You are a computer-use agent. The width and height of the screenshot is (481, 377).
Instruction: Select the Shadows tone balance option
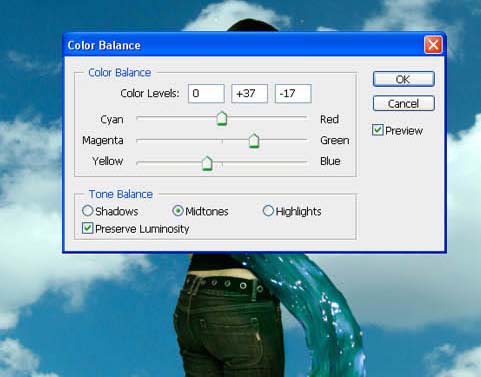pyautogui.click(x=87, y=211)
